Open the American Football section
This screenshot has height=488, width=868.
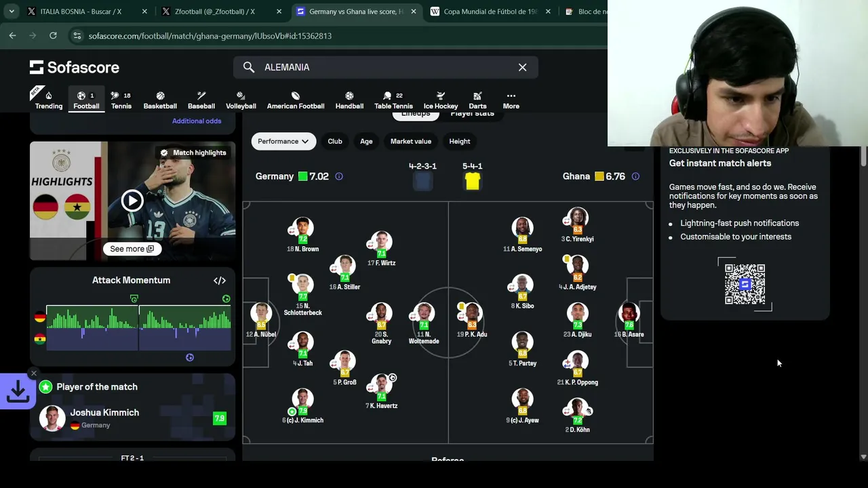click(296, 100)
